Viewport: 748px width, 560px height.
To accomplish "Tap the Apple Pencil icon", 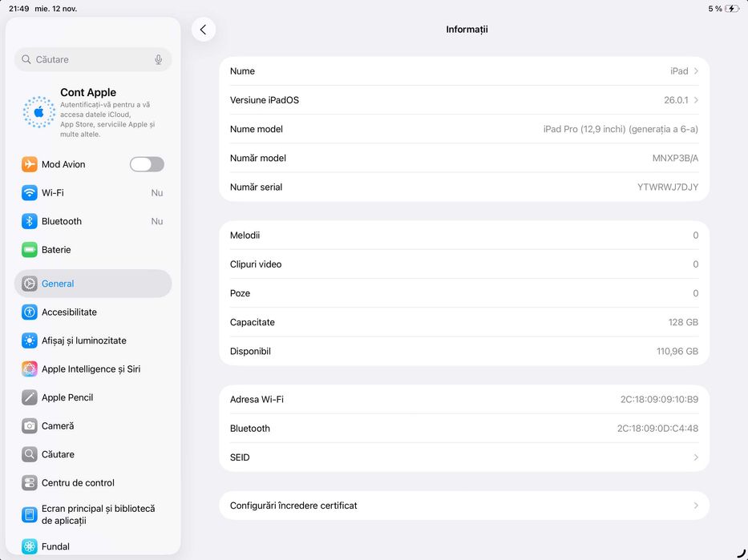I will pos(29,397).
